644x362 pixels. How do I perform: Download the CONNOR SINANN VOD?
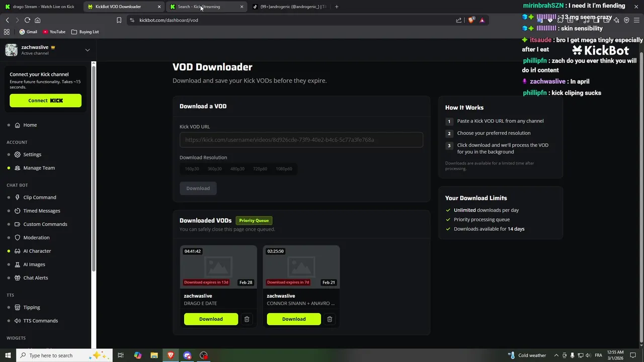pyautogui.click(x=294, y=319)
